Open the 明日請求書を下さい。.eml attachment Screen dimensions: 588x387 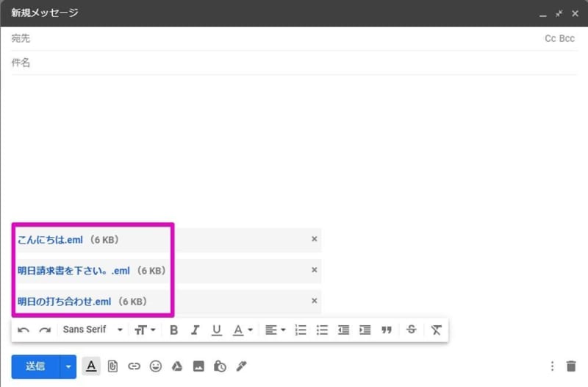point(73,271)
